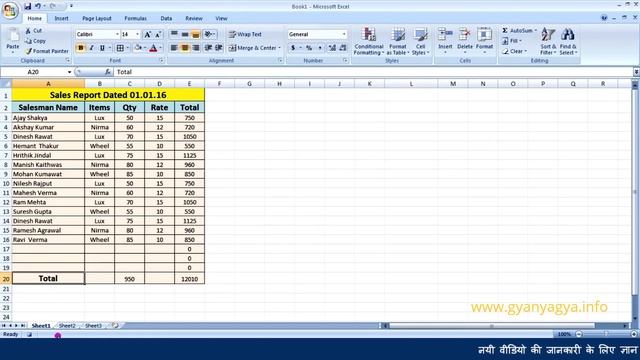Toggle Center alignment
Image resolution: width=640 pixels, height=360 pixels.
tap(185, 48)
